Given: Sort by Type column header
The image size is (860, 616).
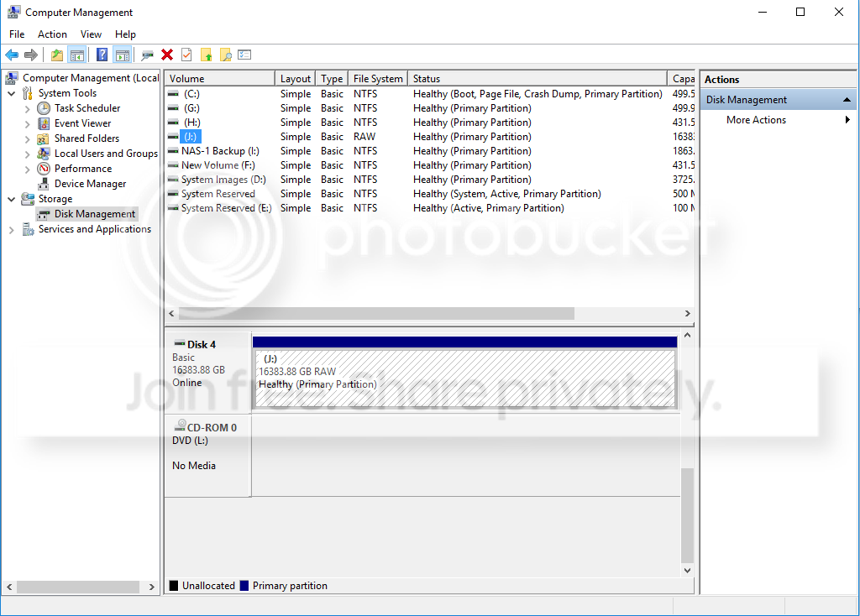Looking at the screenshot, I should 332,78.
